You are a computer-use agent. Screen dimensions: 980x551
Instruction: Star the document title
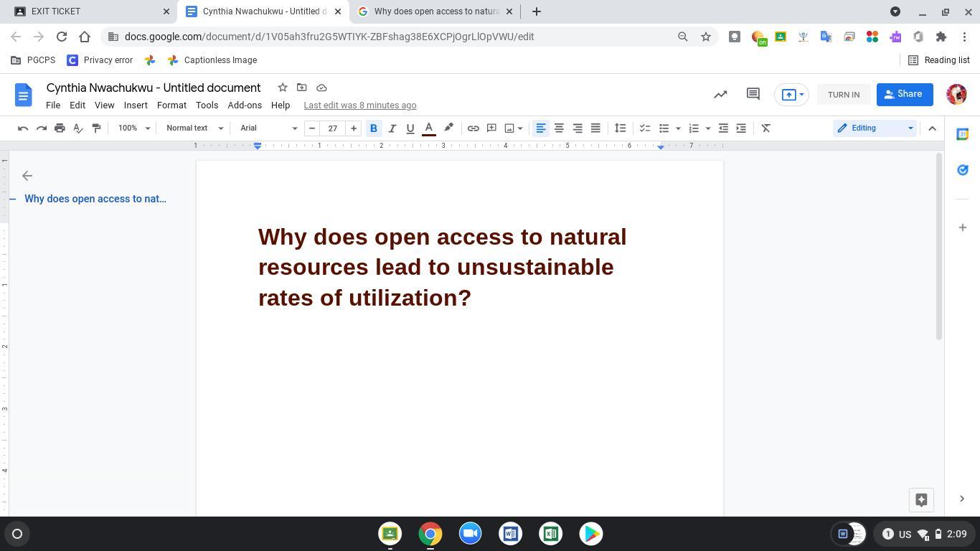[283, 88]
